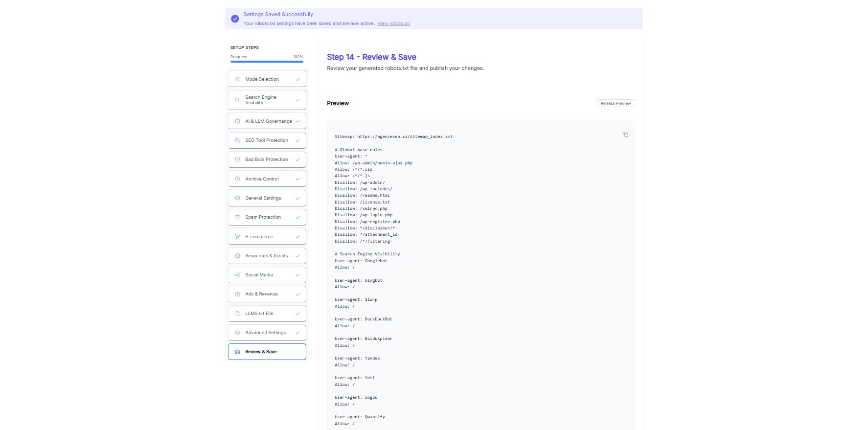The height and width of the screenshot is (430, 868).
Task: Click the Search Engine Visibility magnifier icon
Action: [237, 100]
